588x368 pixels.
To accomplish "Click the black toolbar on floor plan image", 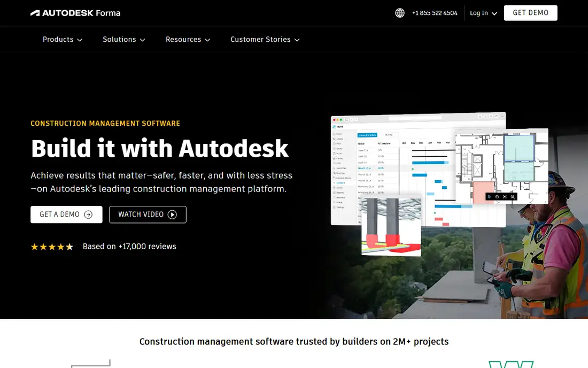I will click(x=501, y=196).
